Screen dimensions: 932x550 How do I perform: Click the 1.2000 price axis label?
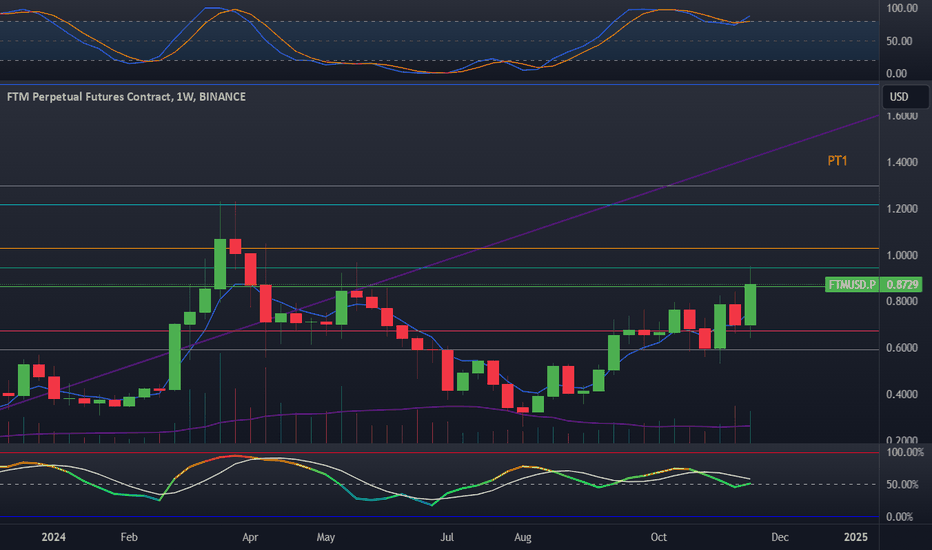click(x=902, y=209)
